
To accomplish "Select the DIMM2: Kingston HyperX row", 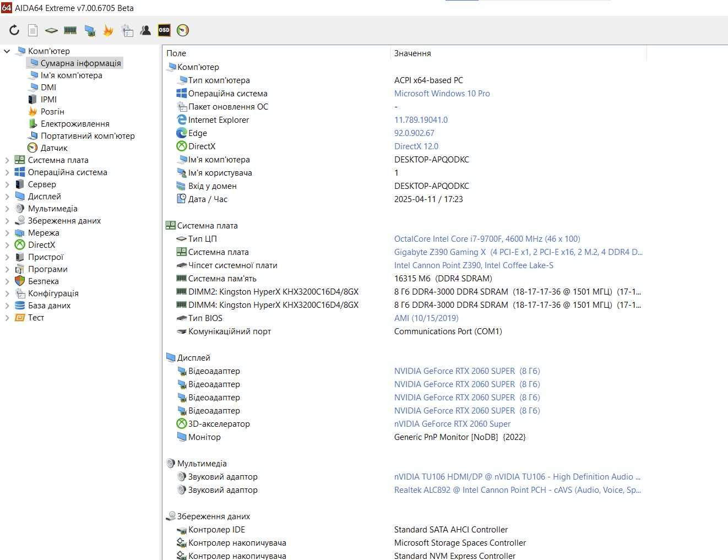I will (x=405, y=291).
